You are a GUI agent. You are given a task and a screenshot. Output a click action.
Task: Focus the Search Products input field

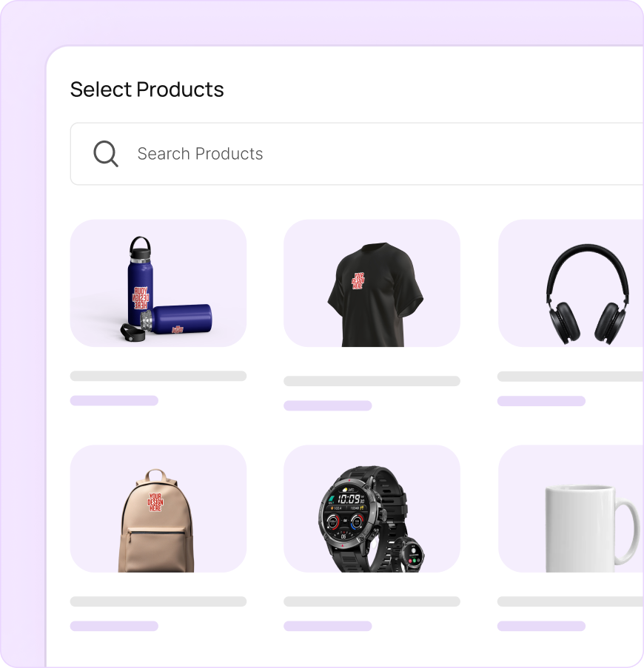point(358,154)
